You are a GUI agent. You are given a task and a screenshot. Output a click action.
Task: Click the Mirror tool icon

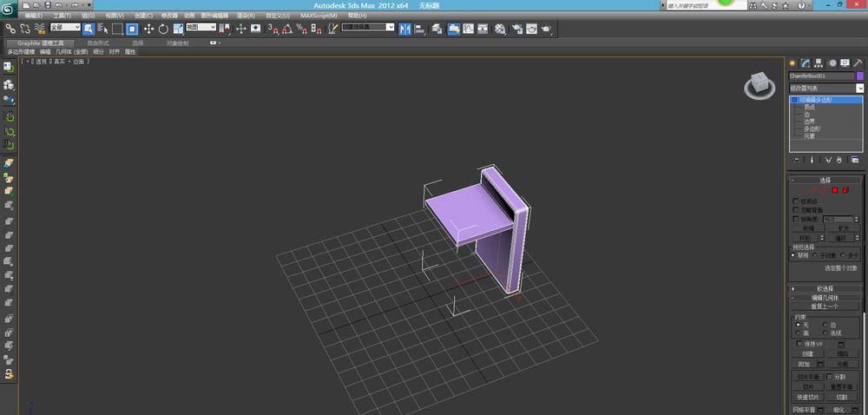pos(405,29)
